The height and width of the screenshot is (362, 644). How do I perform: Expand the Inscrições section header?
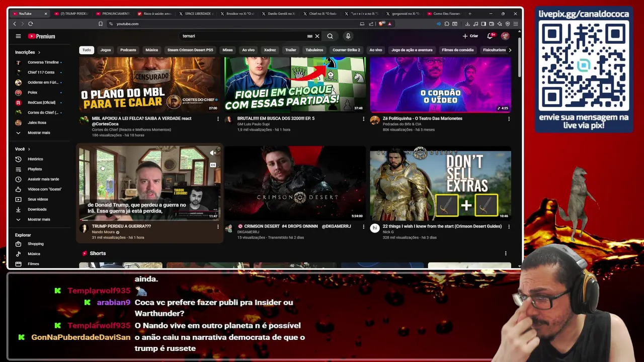pos(28,52)
